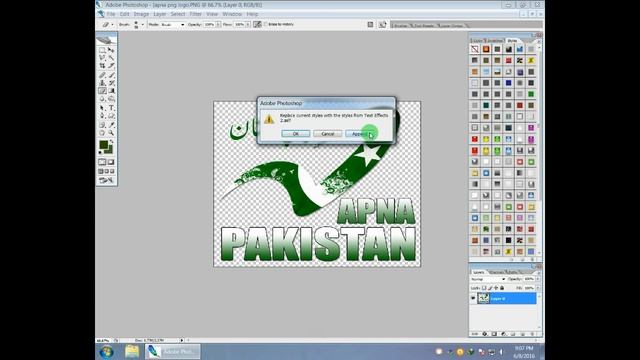Viewport: 640px width, 360px height.
Task: Select the History Brush tool
Action: coord(111,83)
